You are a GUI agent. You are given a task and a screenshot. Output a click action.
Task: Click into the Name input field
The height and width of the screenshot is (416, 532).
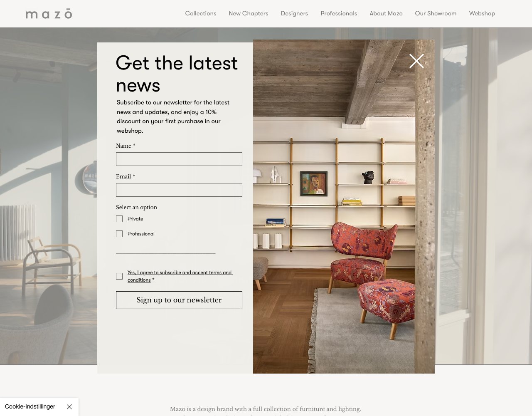click(x=179, y=159)
